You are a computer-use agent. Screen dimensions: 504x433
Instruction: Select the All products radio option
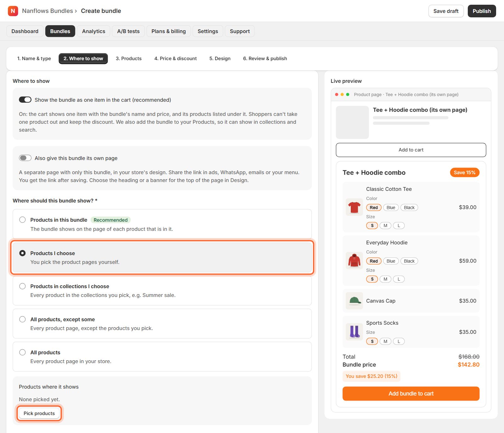tap(22, 352)
